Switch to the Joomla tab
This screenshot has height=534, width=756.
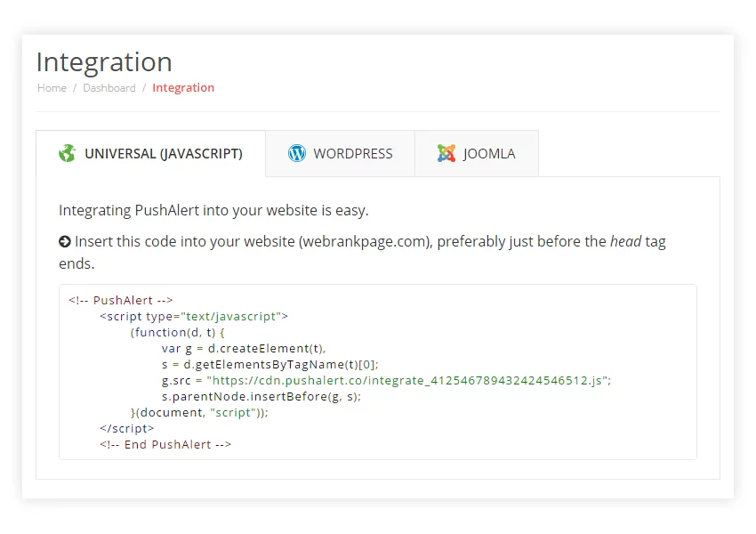tap(477, 153)
